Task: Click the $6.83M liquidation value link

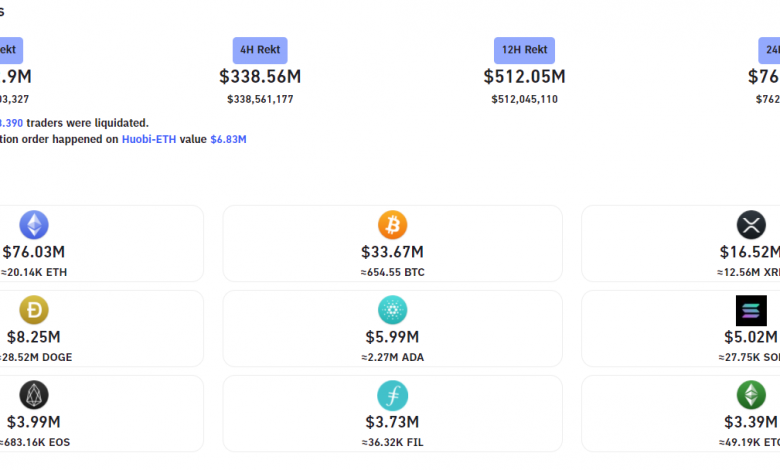Action: point(228,139)
